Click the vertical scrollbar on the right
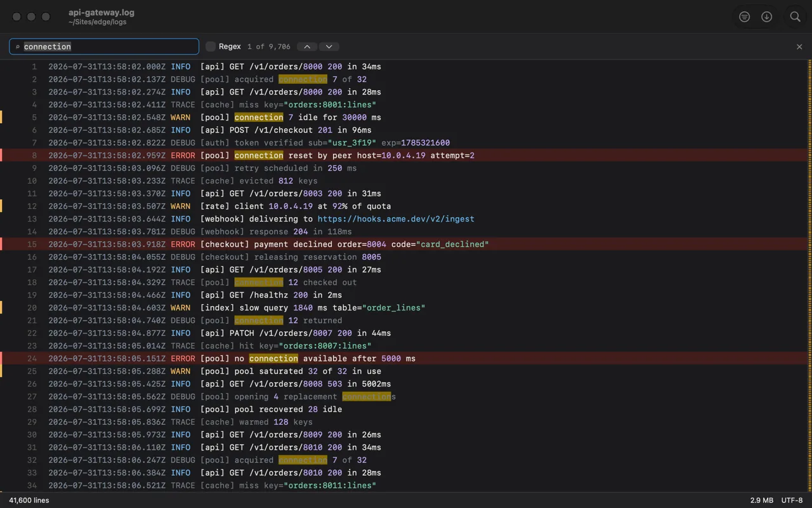The width and height of the screenshot is (812, 508). pos(809,276)
